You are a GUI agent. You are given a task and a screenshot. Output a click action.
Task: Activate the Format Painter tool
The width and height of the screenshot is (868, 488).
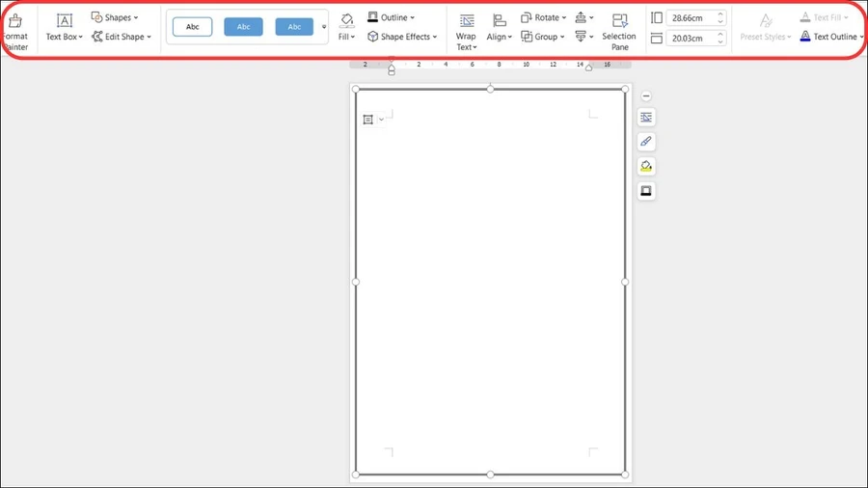pyautogui.click(x=14, y=32)
